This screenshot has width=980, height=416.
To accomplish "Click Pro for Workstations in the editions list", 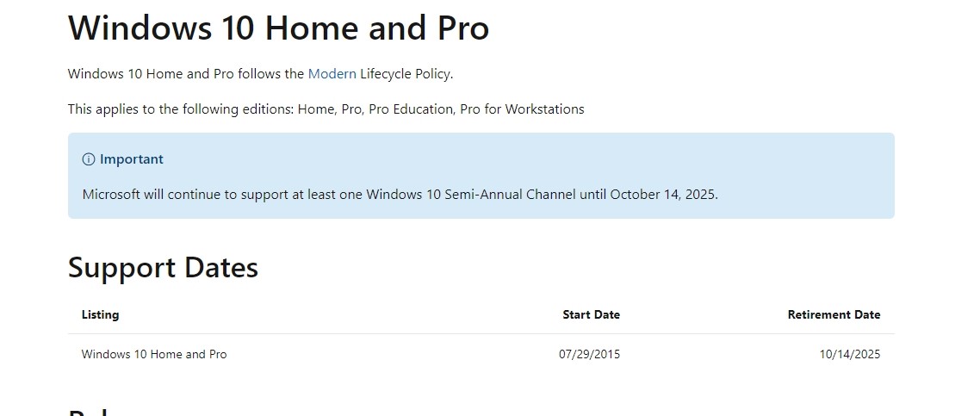I will pos(522,109).
